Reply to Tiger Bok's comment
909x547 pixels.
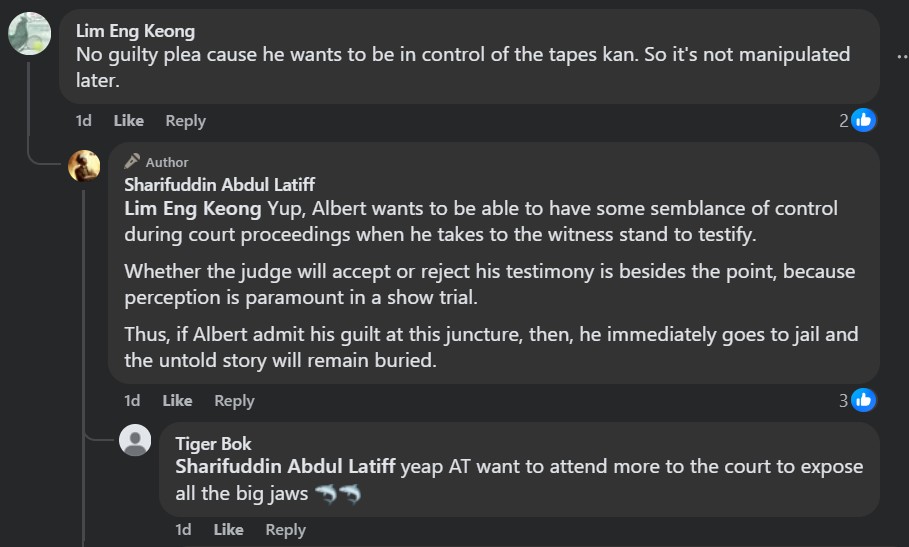point(285,529)
